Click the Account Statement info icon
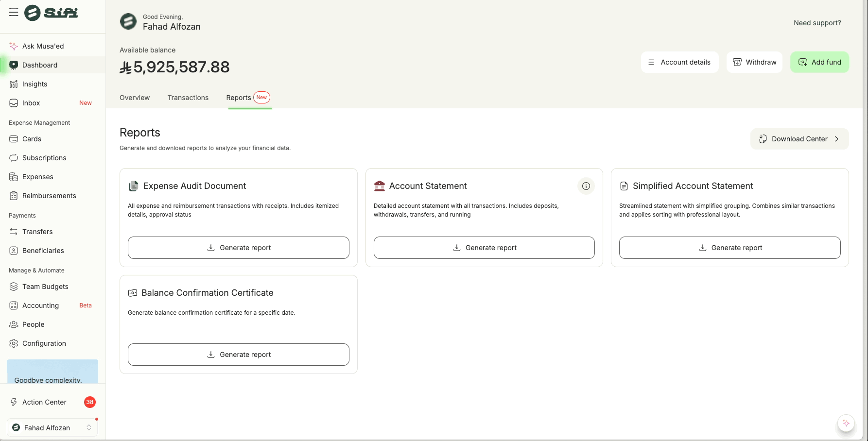Image resolution: width=868 pixels, height=441 pixels. coord(586,186)
